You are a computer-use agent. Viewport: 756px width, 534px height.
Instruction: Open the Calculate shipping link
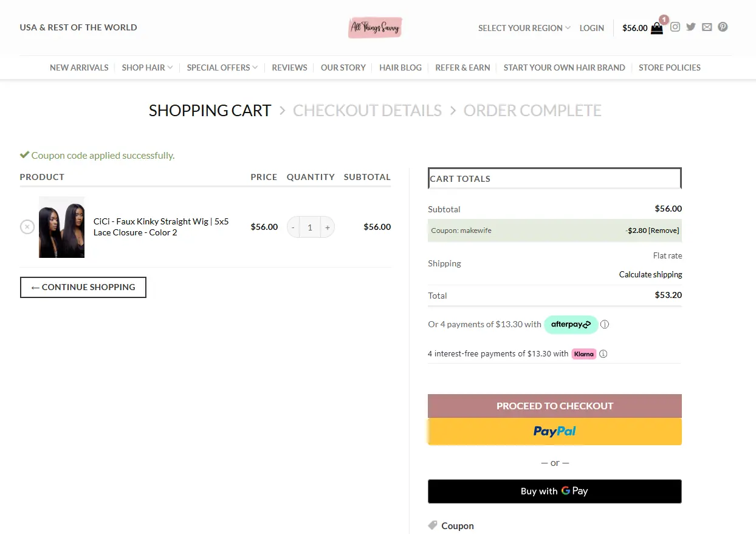(650, 274)
